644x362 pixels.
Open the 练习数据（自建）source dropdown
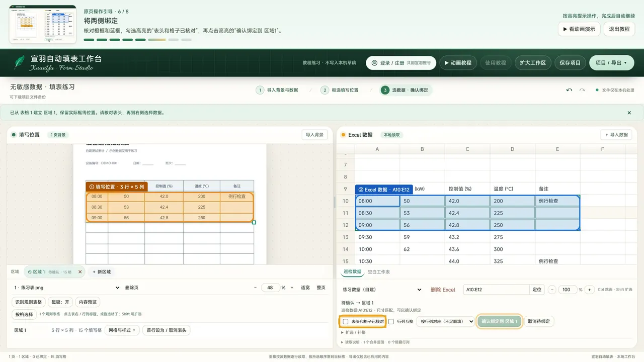382,290
